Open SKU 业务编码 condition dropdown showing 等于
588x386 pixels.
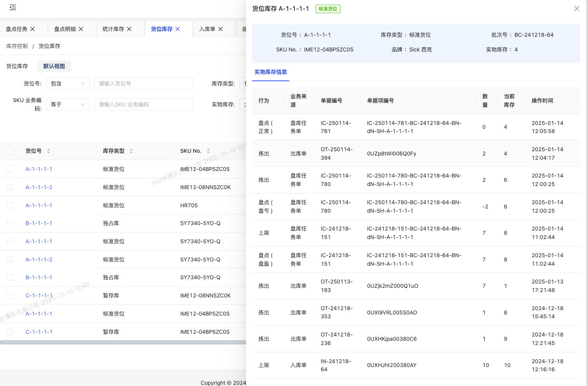click(x=68, y=104)
